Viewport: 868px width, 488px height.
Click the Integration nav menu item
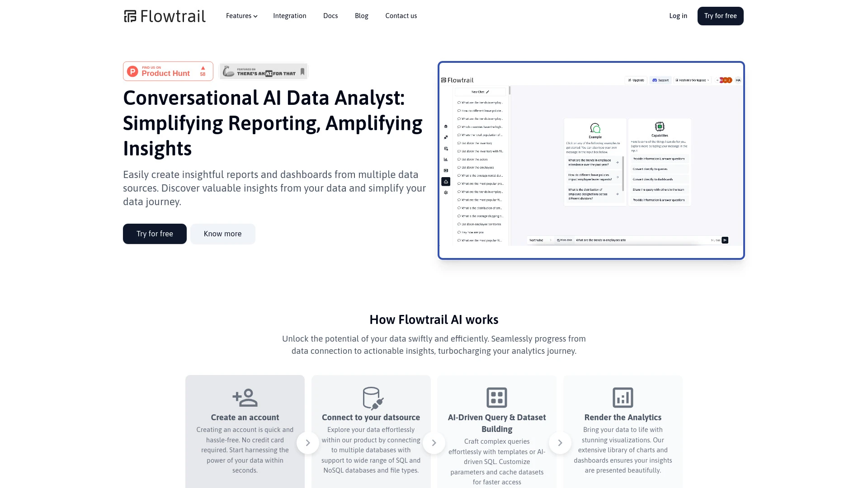[x=290, y=16]
